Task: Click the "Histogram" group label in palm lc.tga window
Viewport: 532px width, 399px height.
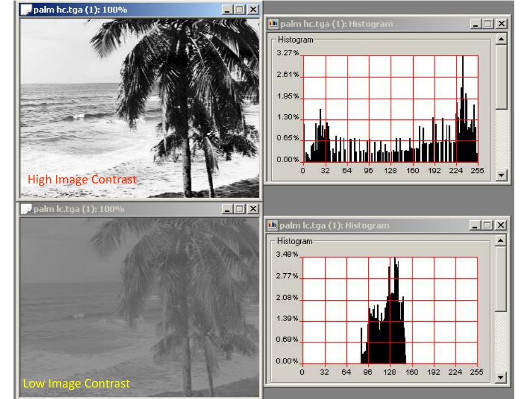Action: 295,241
